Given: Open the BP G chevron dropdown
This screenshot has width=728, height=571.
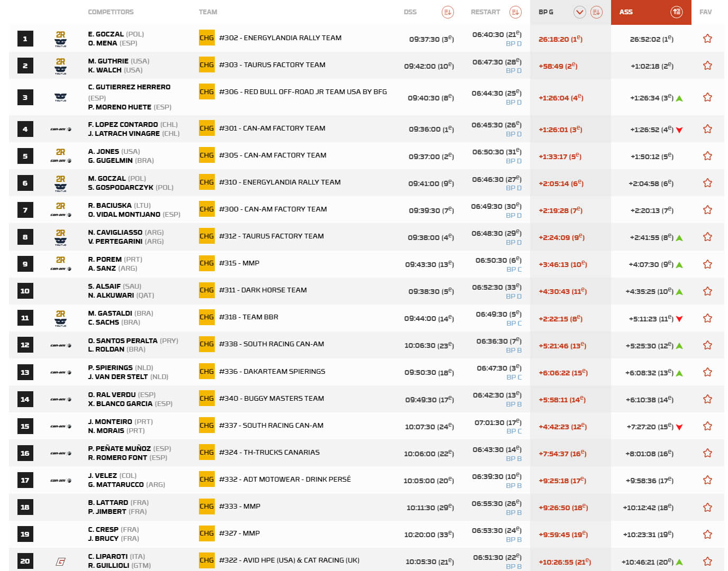Looking at the screenshot, I should point(580,12).
